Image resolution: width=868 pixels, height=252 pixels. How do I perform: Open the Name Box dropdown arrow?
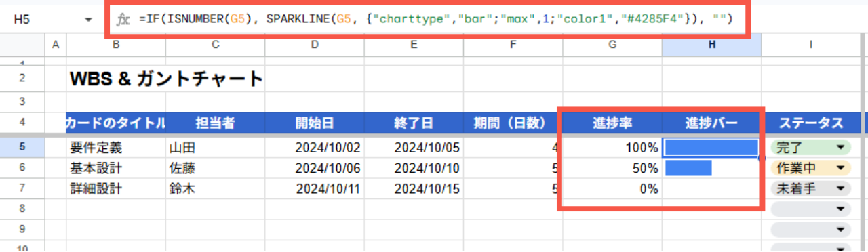[x=88, y=20]
